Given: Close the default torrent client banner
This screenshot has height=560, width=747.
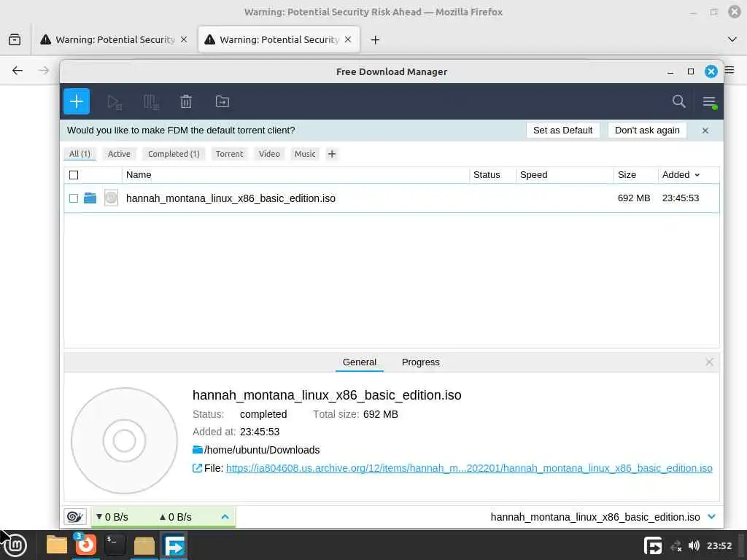Looking at the screenshot, I should [705, 131].
